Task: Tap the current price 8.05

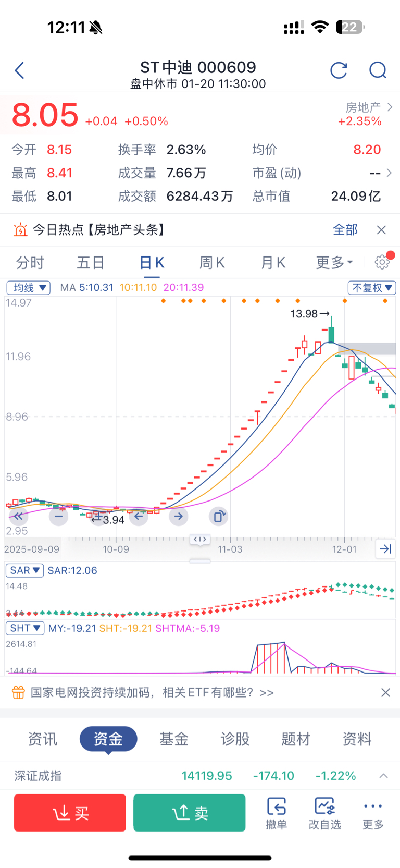Action: [45, 115]
